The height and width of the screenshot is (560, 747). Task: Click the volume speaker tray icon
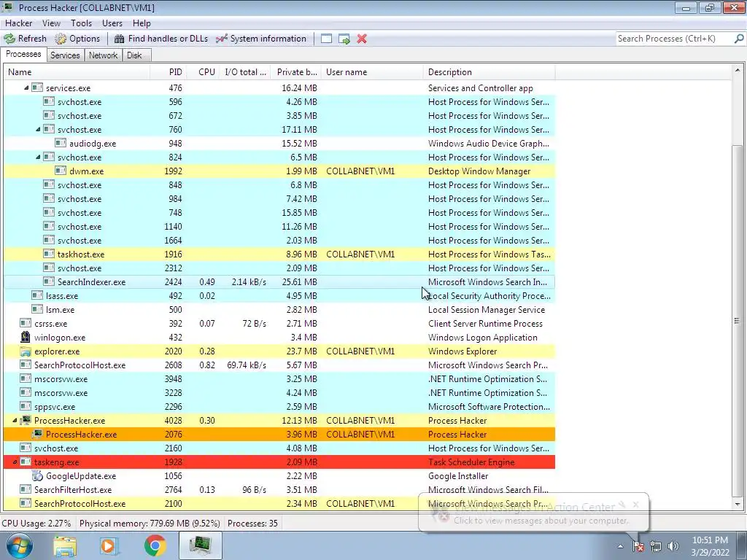pyautogui.click(x=673, y=547)
